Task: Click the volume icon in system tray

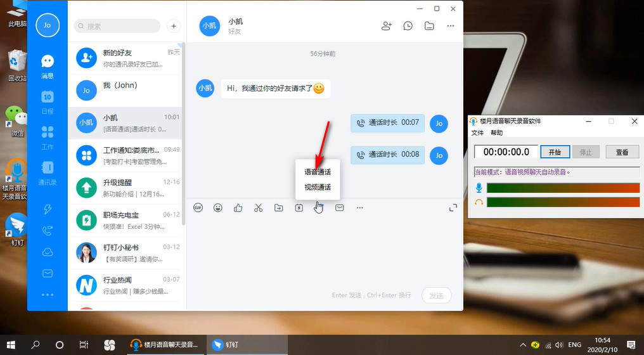Action: click(559, 345)
